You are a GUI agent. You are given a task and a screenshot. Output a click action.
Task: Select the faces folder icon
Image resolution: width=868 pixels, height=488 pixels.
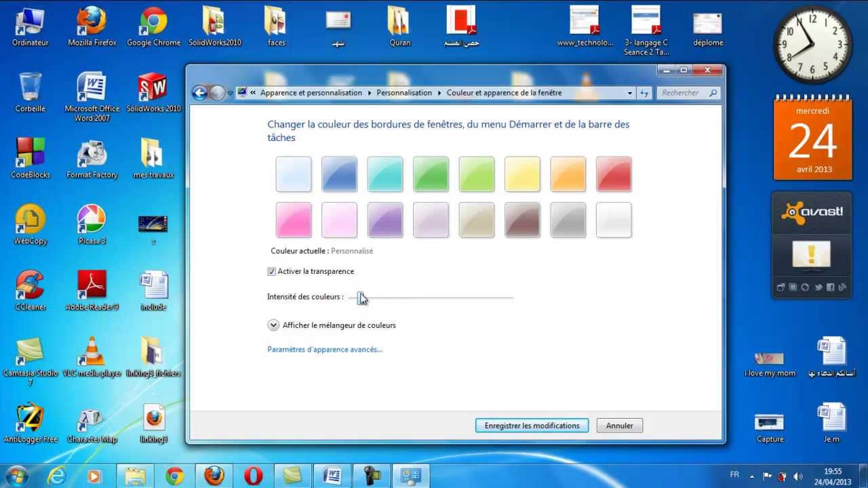[277, 26]
